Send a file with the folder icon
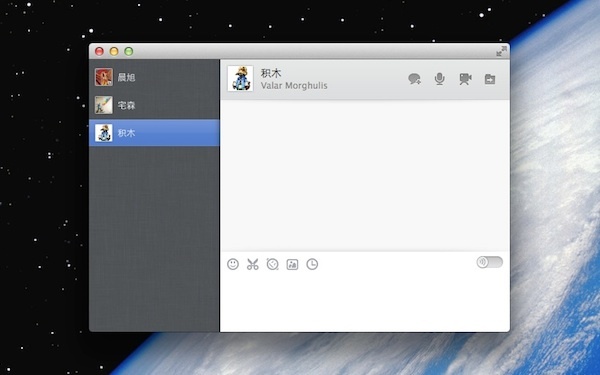This screenshot has width=600, height=375. [490, 79]
